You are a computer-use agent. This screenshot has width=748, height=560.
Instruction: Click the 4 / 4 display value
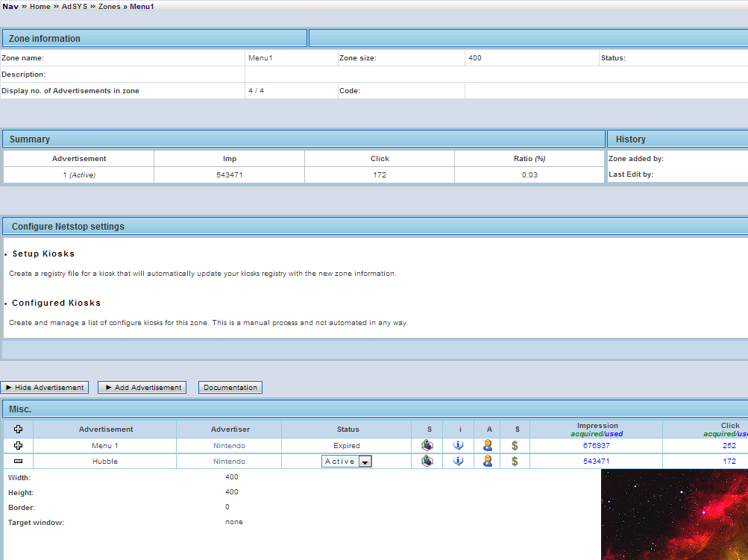(257, 91)
